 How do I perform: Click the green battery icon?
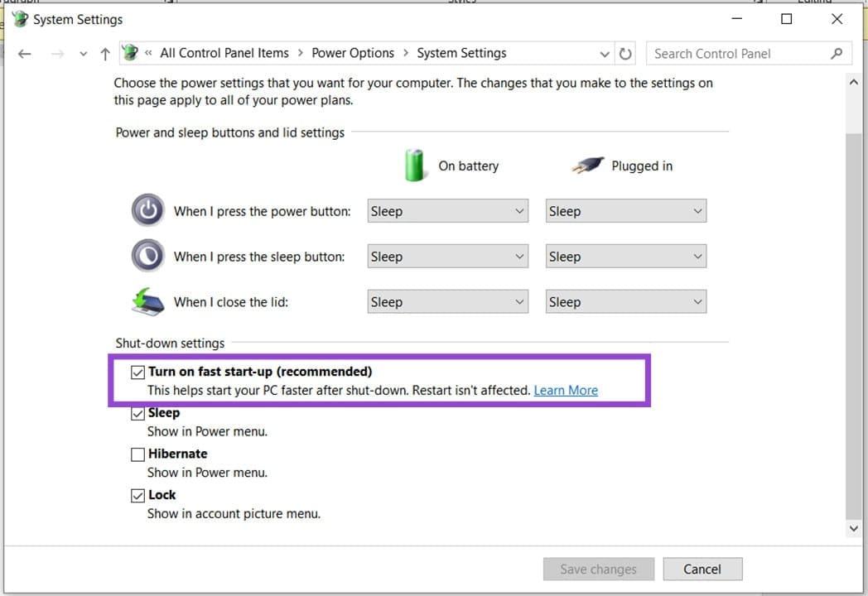[x=415, y=165]
